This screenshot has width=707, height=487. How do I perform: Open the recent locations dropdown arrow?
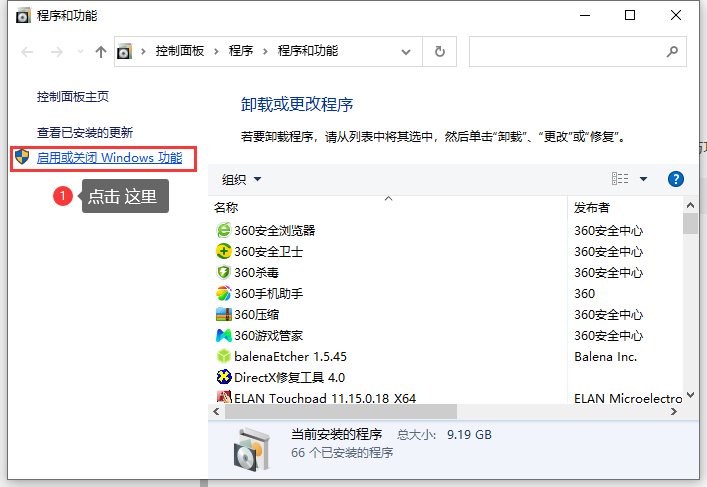[80, 51]
